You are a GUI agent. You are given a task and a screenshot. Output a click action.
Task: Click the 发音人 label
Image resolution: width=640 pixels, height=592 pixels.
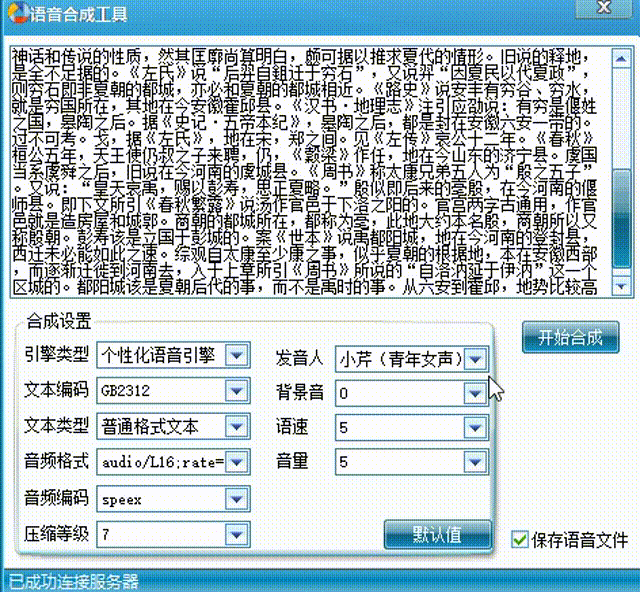(x=299, y=358)
